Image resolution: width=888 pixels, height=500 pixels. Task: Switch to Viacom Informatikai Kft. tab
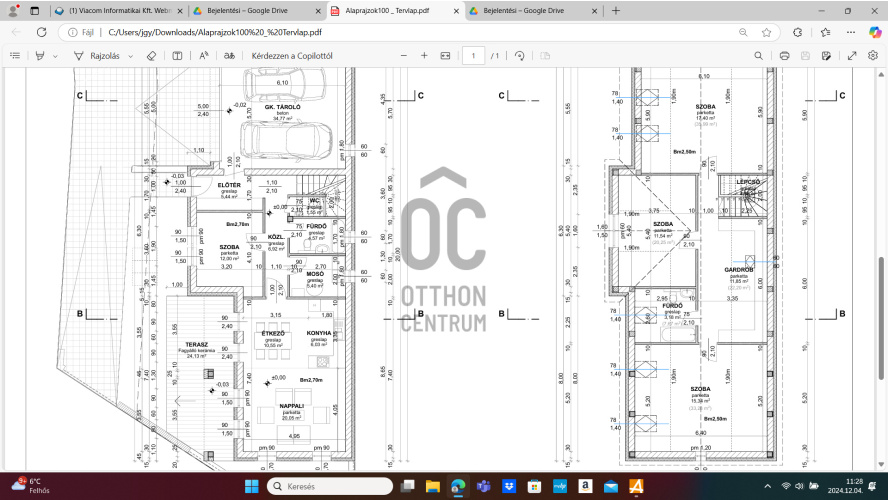[x=119, y=11]
